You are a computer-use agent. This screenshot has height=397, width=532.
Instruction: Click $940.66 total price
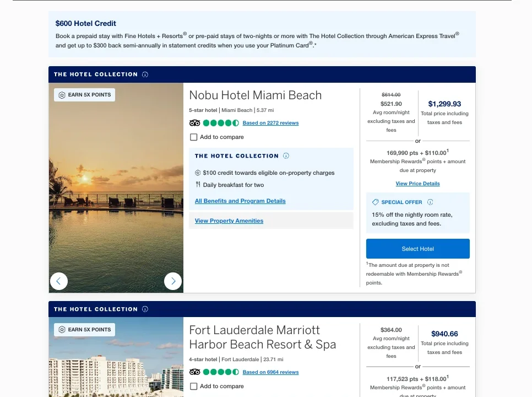tap(444, 334)
